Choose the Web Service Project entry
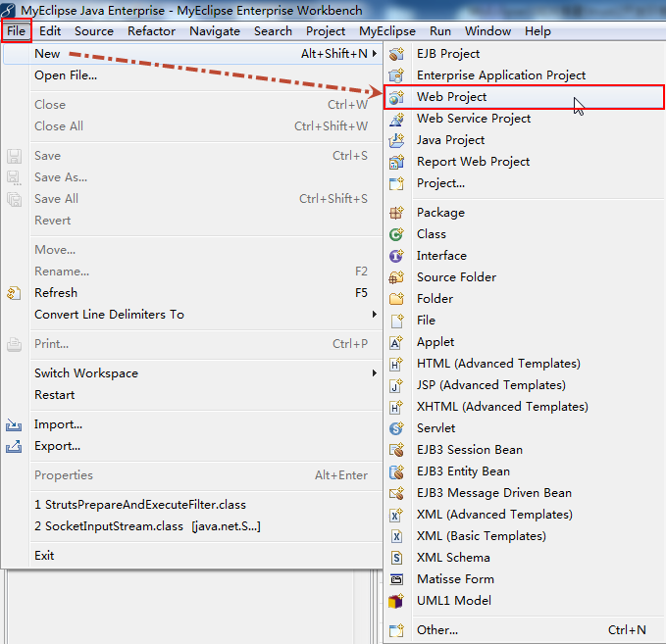 point(524,119)
